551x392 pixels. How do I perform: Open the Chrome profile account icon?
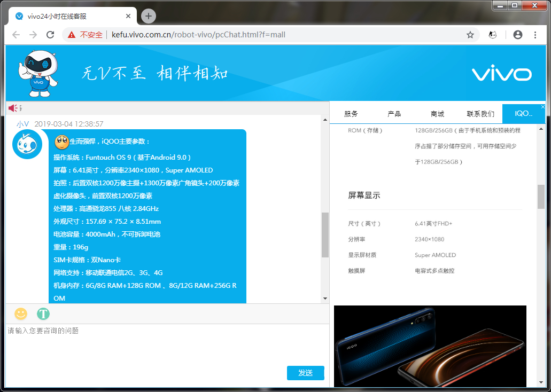click(518, 35)
